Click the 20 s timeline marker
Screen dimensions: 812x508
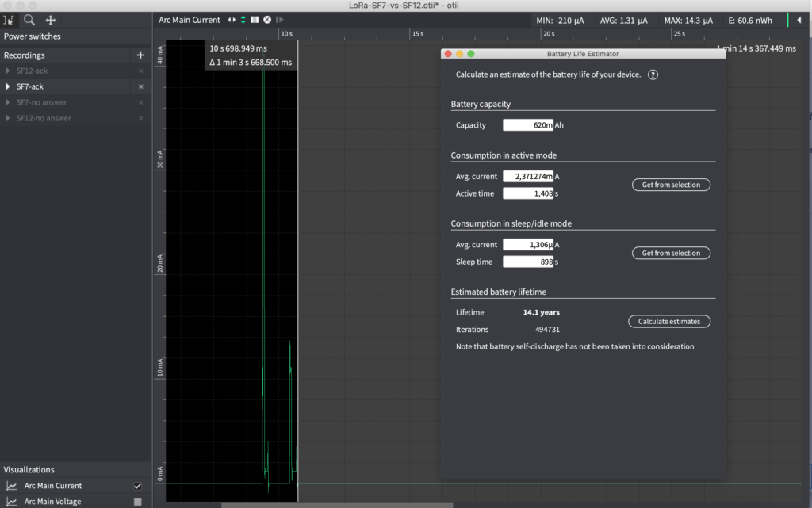point(549,34)
